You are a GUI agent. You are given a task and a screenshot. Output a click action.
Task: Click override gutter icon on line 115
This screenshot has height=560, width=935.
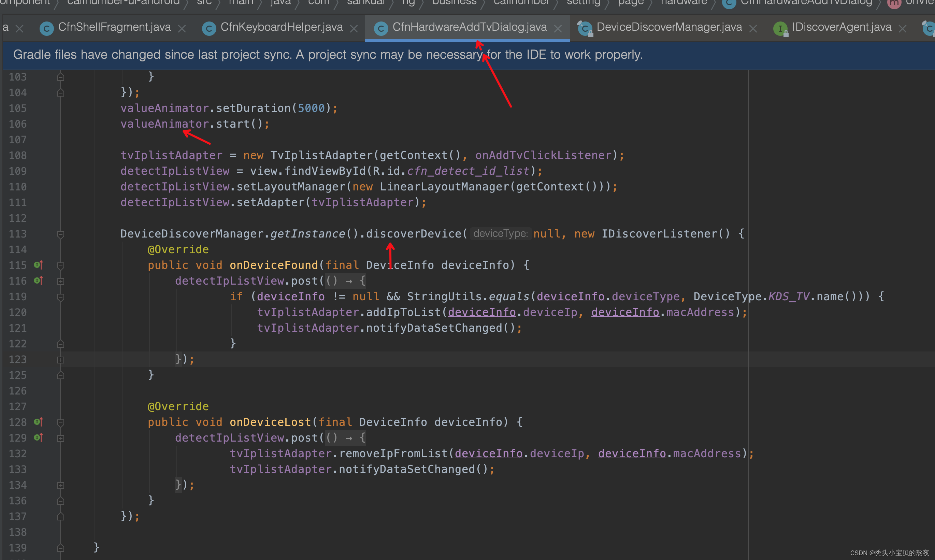(x=38, y=265)
